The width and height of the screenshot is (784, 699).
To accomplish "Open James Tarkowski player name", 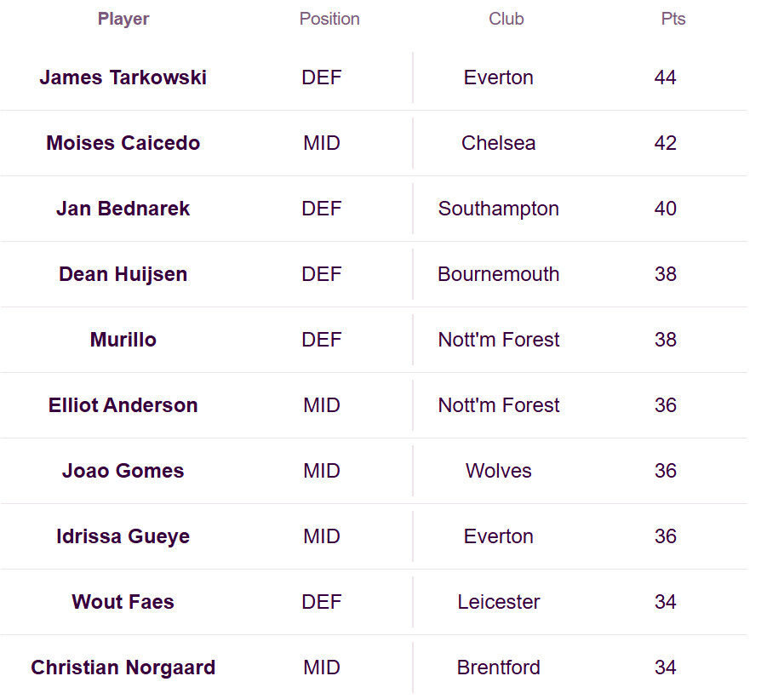I will tap(123, 77).
